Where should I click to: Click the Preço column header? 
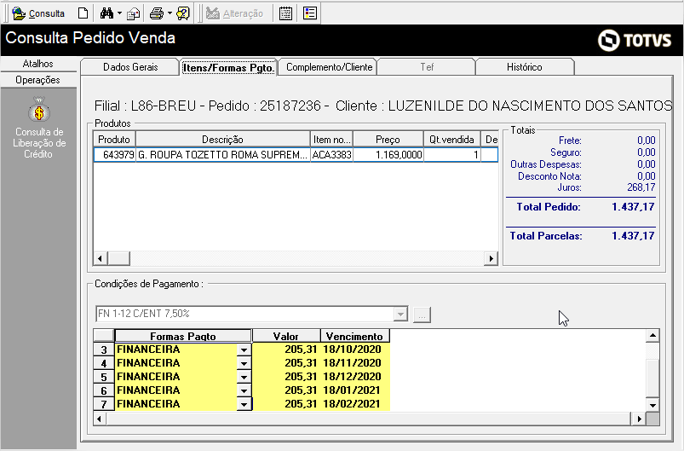point(388,140)
